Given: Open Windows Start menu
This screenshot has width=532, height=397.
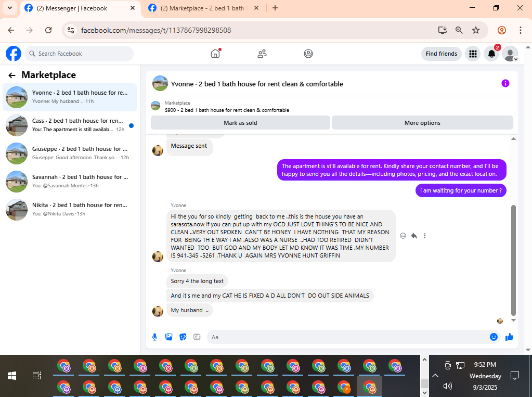Looking at the screenshot, I should pos(12,376).
